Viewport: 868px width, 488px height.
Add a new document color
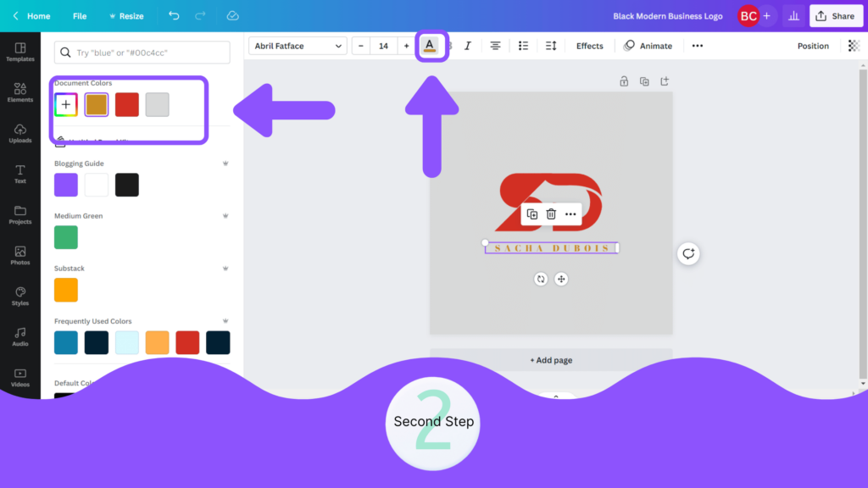click(66, 104)
